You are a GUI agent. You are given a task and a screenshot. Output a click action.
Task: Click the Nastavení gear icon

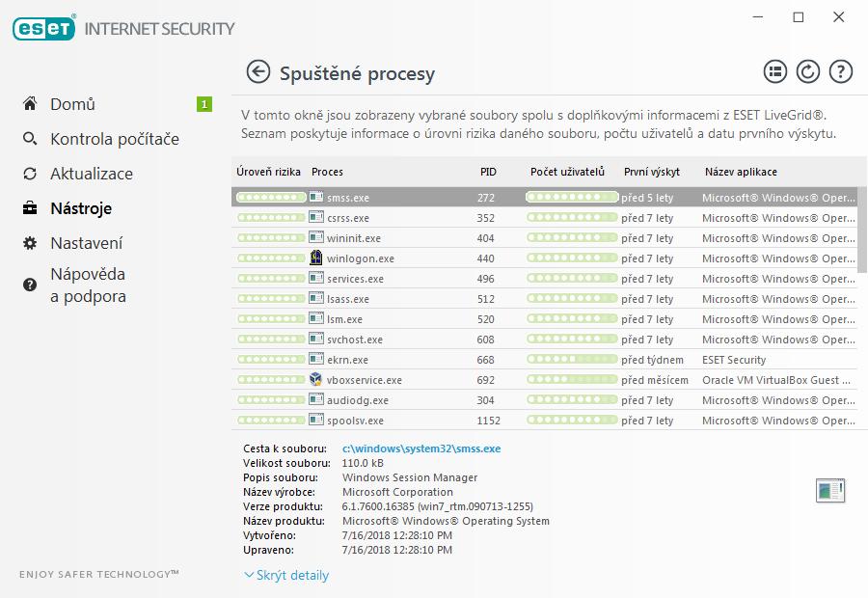[x=30, y=243]
